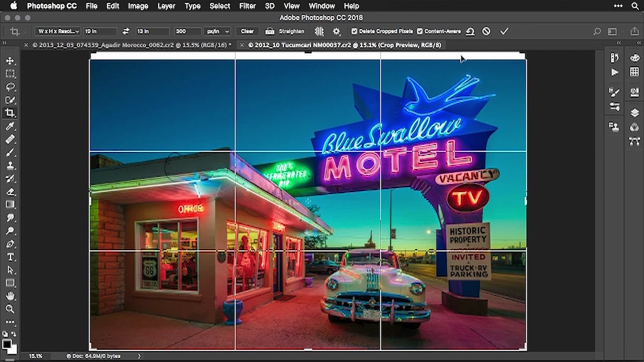Select the Lasso tool
Viewport: 644px width, 362px height.
click(x=10, y=87)
